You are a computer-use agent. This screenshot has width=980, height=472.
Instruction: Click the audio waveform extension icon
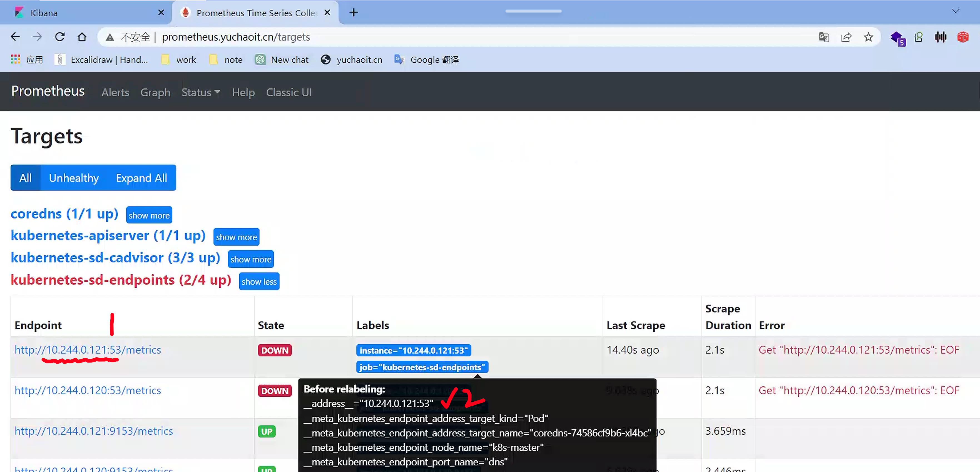pos(941,37)
